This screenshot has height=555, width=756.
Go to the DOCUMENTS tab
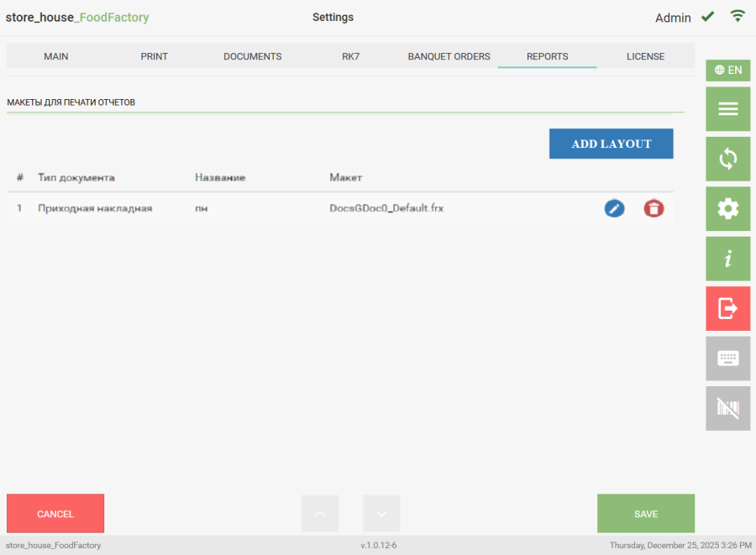pos(253,56)
